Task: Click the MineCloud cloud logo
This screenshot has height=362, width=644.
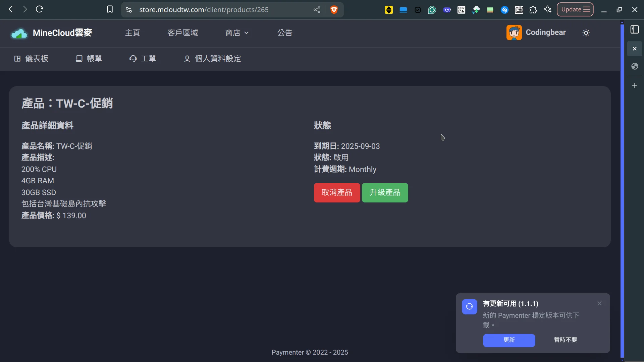Action: tap(19, 33)
